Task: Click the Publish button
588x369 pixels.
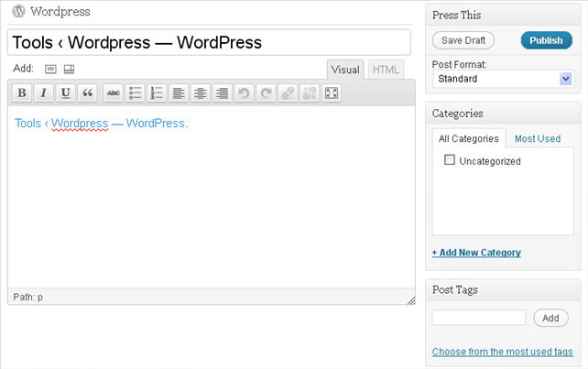Action: point(547,40)
